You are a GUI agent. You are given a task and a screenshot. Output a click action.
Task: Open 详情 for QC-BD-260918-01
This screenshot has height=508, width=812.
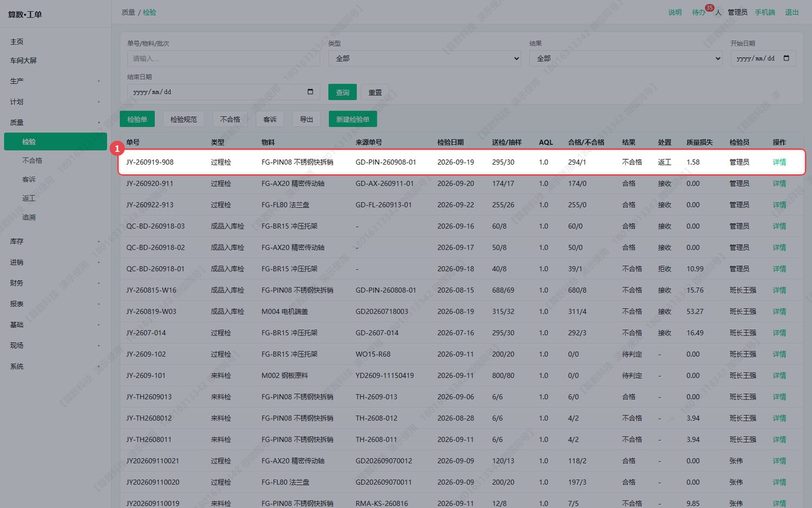(780, 269)
